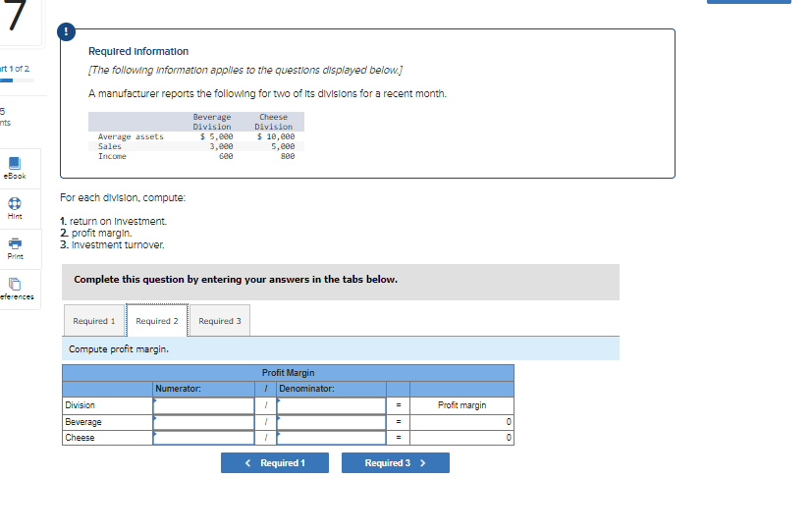Click the Beverage row label

(83, 422)
